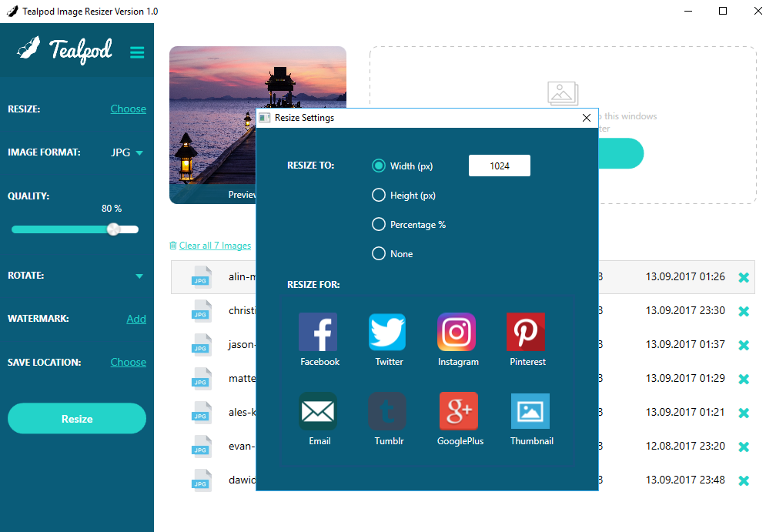
Task: Close the Resize Settings dialog
Action: pos(587,118)
